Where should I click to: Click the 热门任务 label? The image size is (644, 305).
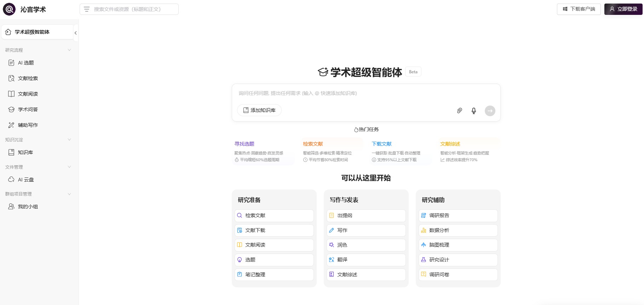(x=366, y=130)
